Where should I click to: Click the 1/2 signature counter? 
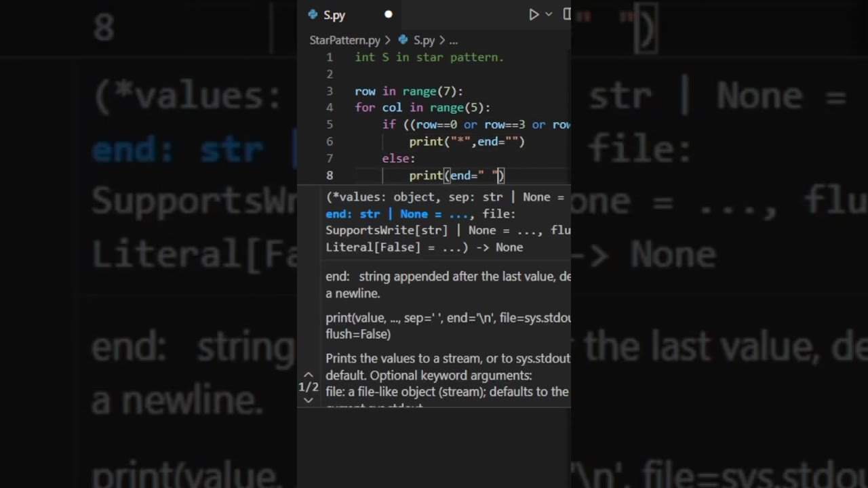click(x=309, y=387)
